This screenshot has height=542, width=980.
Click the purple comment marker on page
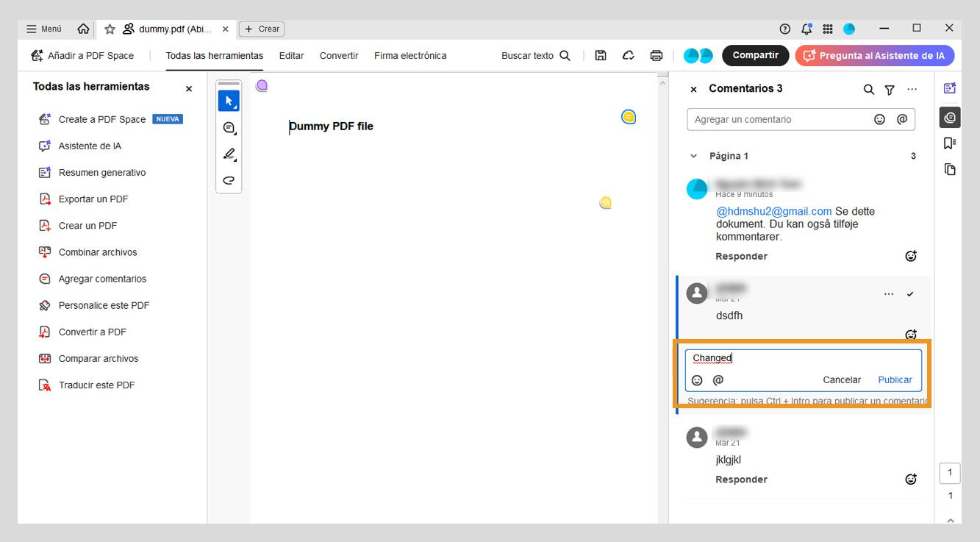tap(262, 85)
